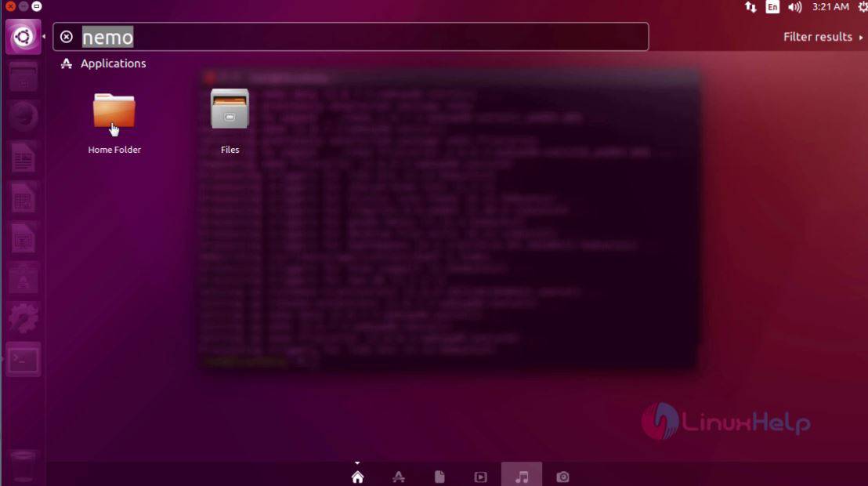Screen dimensions: 868x486
Task: Open System Settings from the launcher
Action: (x=24, y=318)
